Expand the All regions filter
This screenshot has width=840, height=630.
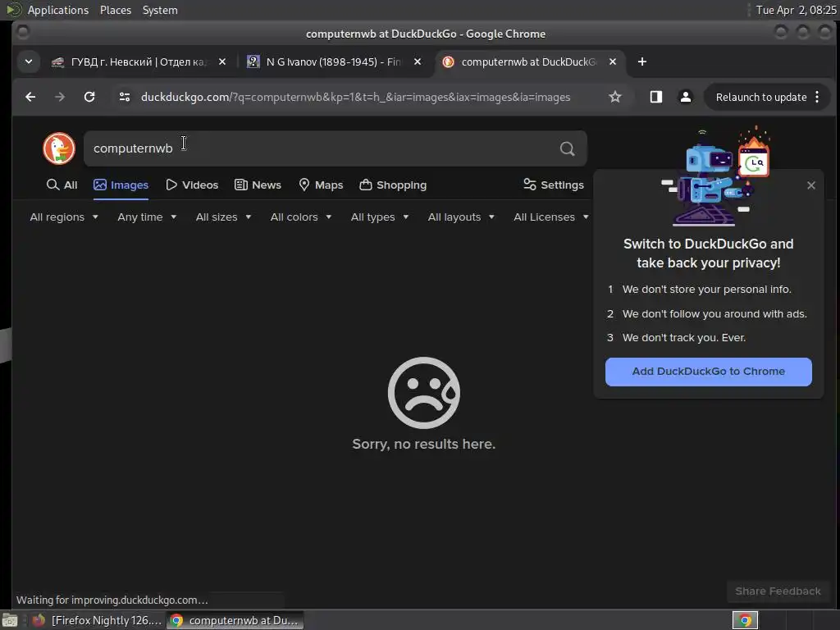64,217
